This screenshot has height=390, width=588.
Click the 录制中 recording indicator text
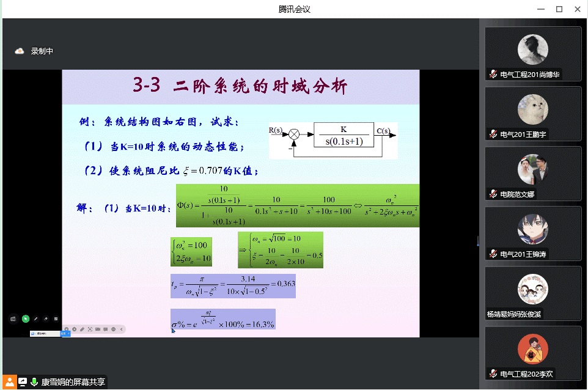coord(42,51)
